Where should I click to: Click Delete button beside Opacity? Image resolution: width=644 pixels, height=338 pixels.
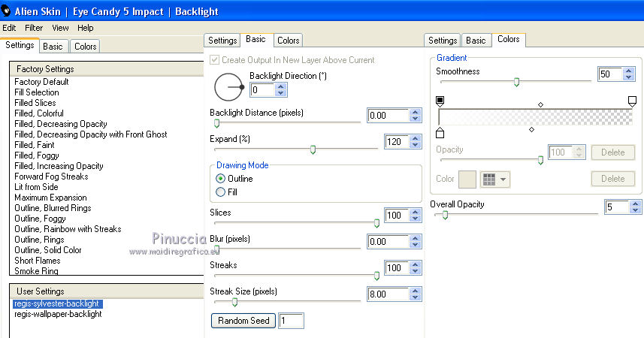pos(612,152)
